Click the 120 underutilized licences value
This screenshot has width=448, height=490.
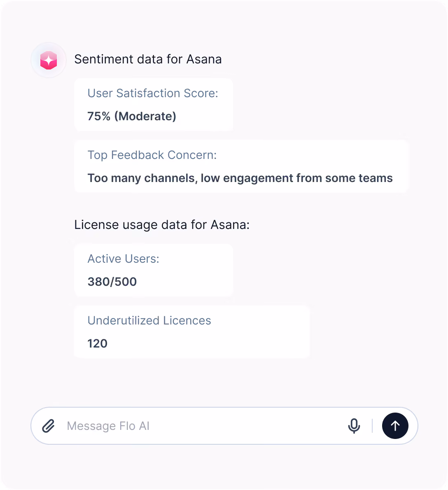point(98,343)
